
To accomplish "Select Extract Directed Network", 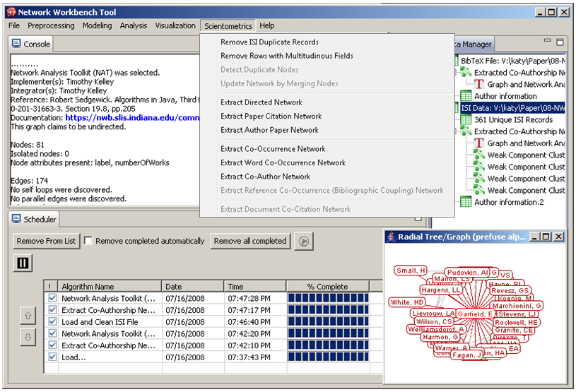I will (261, 102).
